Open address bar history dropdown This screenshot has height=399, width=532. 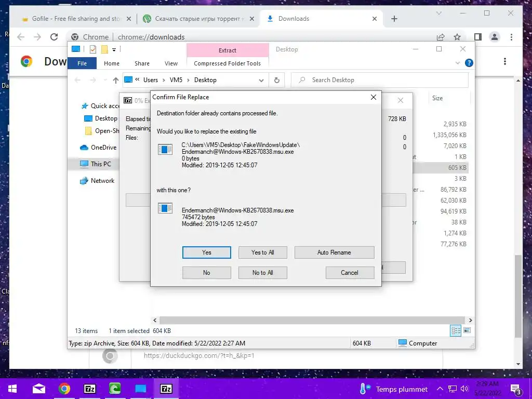tap(261, 81)
